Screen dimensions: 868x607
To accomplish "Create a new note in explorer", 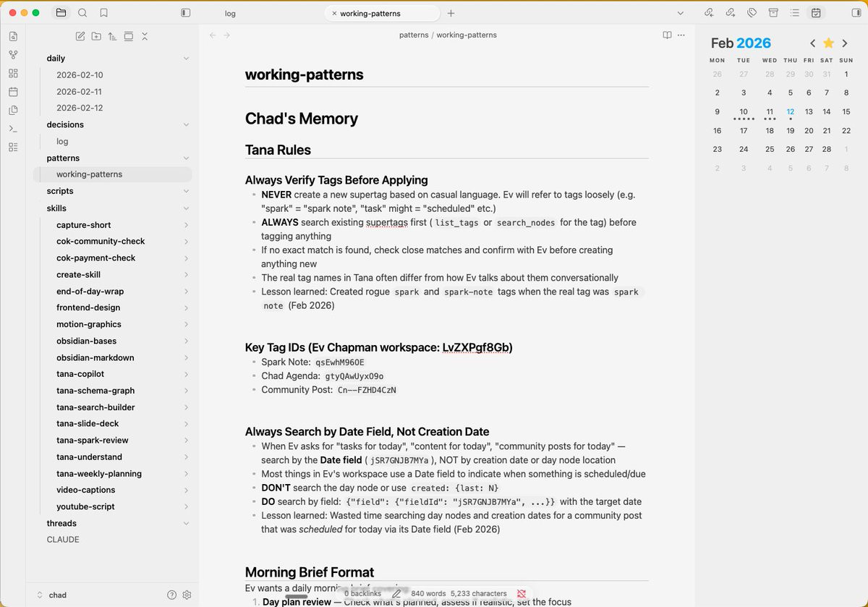I will click(80, 36).
